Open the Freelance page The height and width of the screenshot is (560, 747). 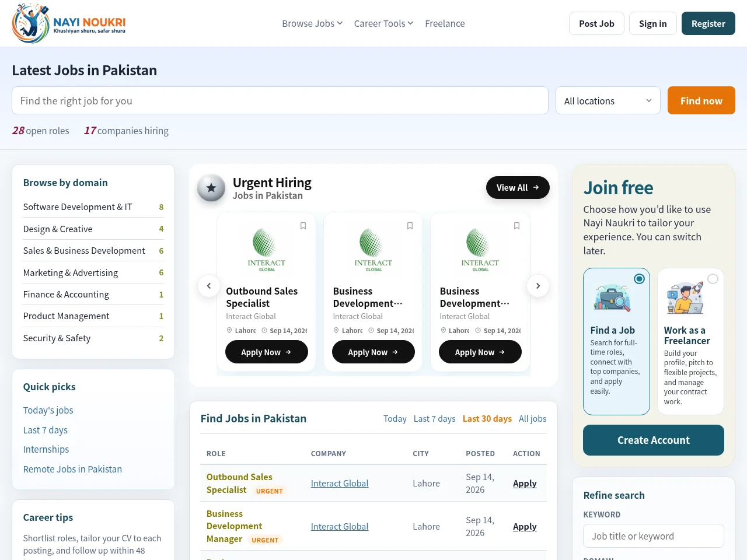pyautogui.click(x=445, y=23)
